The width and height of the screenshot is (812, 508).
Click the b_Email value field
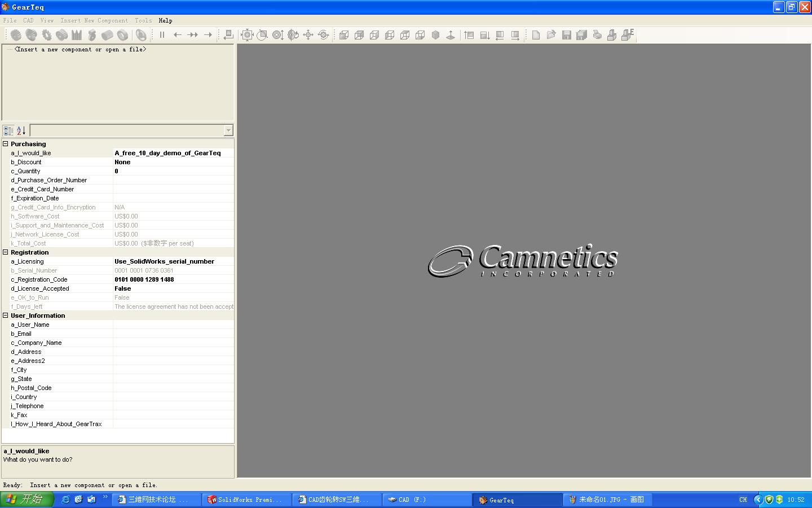coord(174,334)
